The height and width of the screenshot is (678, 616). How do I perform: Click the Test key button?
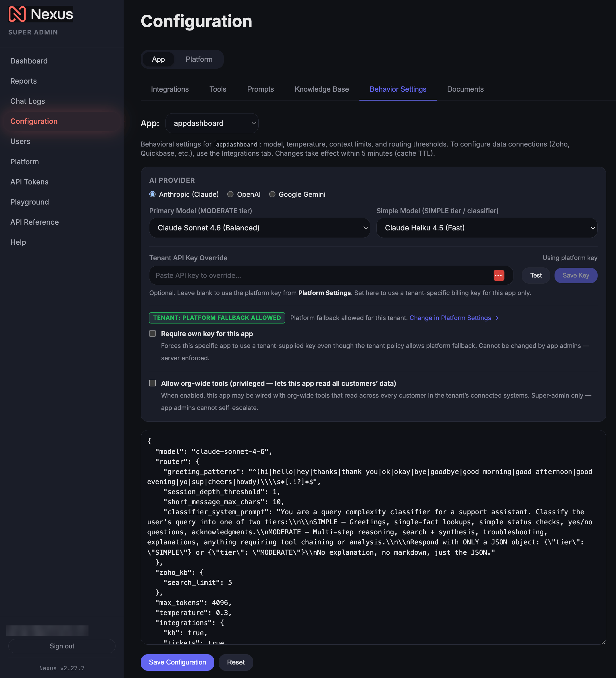536,276
